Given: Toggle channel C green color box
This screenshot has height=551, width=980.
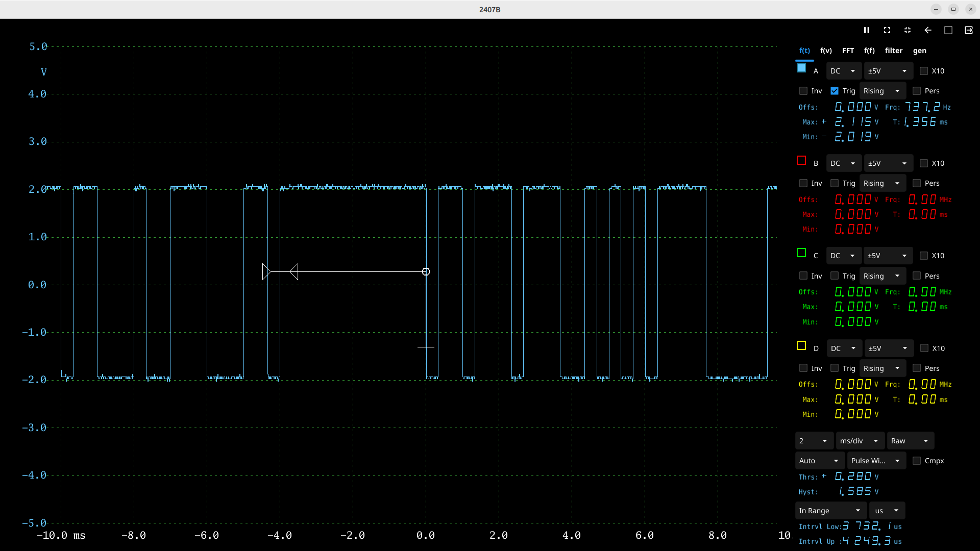Looking at the screenshot, I should click(801, 253).
